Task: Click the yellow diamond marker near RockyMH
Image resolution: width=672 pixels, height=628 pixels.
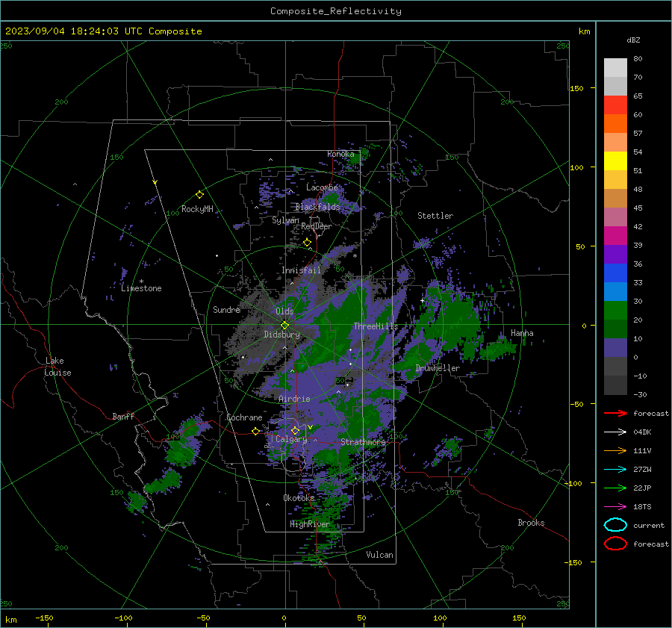Action: coord(199,195)
